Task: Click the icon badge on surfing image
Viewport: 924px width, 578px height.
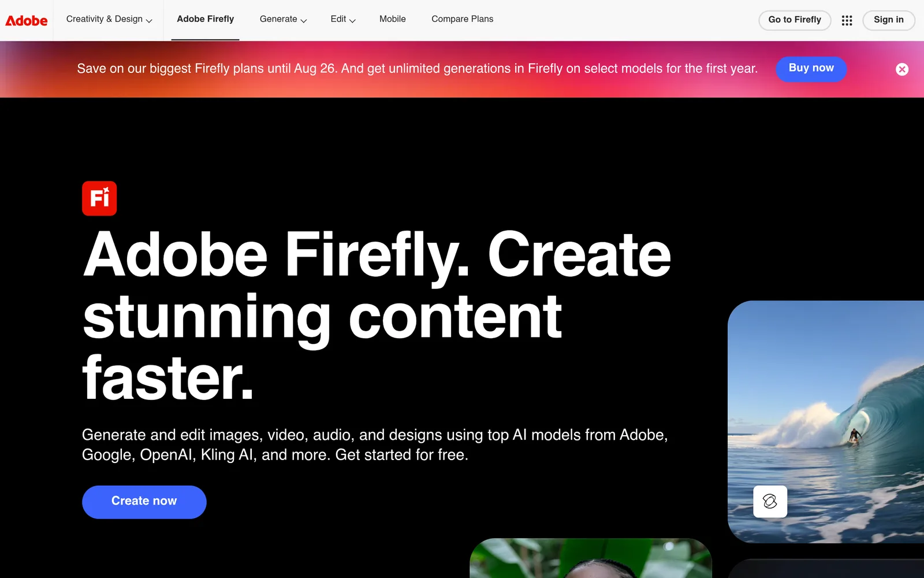Action: coord(770,501)
